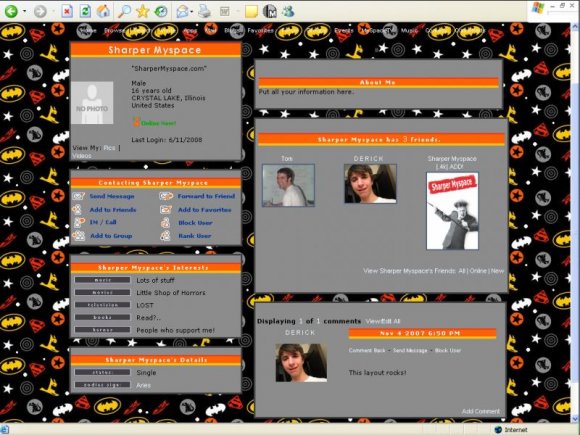Open the Sharper Myspace friend poster image
The height and width of the screenshot is (435, 580).
click(452, 211)
